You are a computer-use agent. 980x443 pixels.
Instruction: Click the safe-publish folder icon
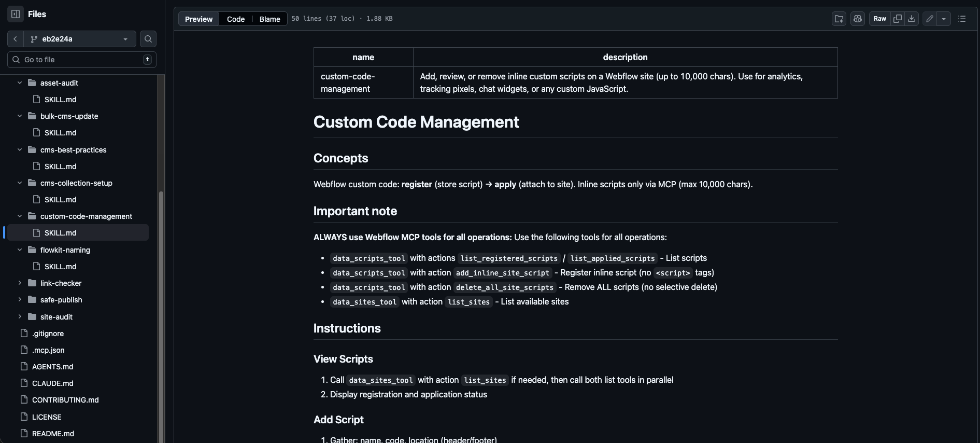click(x=32, y=299)
